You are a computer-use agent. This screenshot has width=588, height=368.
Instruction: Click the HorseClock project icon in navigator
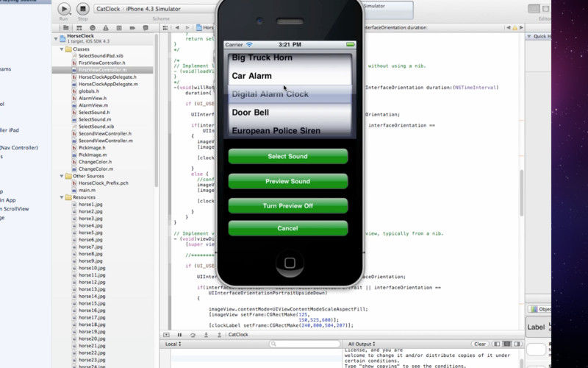click(x=62, y=38)
